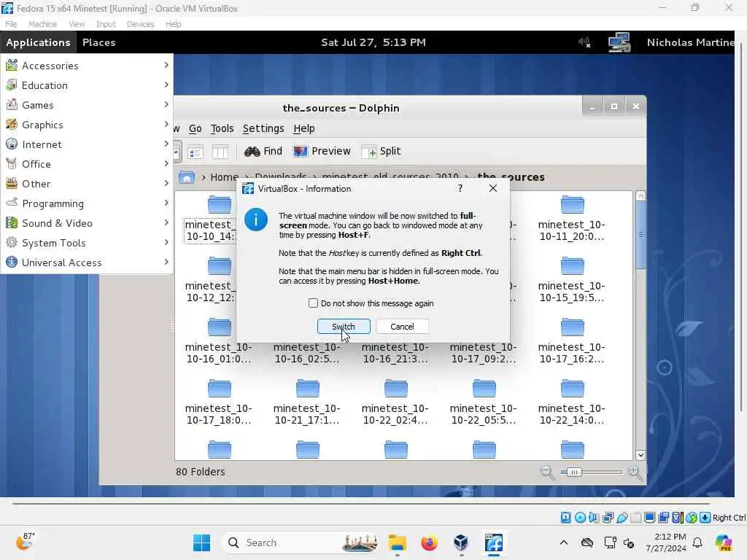This screenshot has height=560, width=747.
Task: Click the network icon in Fedora panel
Action: (x=619, y=42)
